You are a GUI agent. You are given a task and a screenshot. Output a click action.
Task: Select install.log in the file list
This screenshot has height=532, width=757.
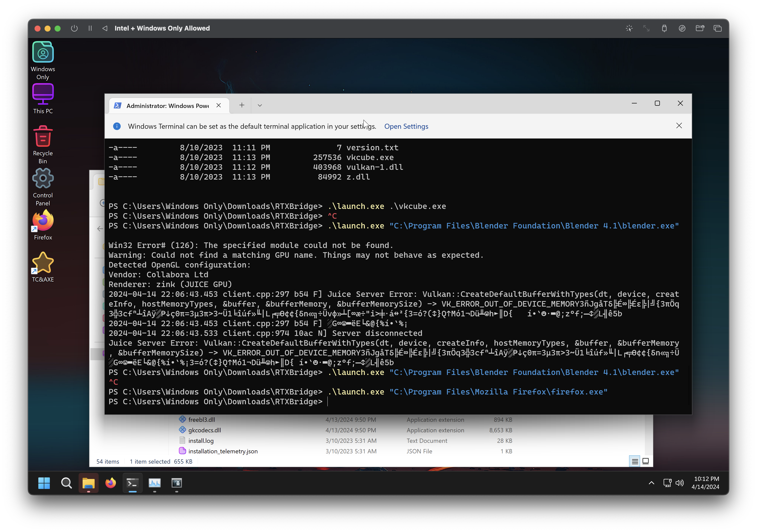point(201,441)
